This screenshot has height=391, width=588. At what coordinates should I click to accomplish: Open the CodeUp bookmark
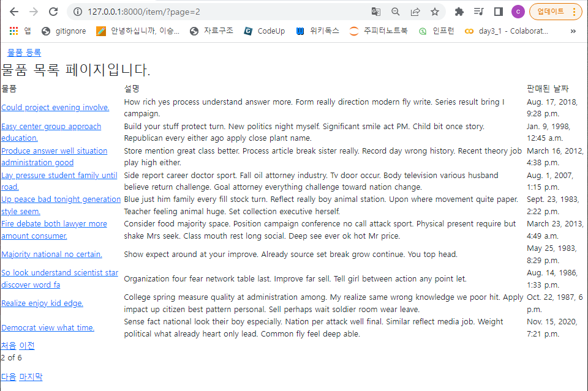[x=265, y=31]
